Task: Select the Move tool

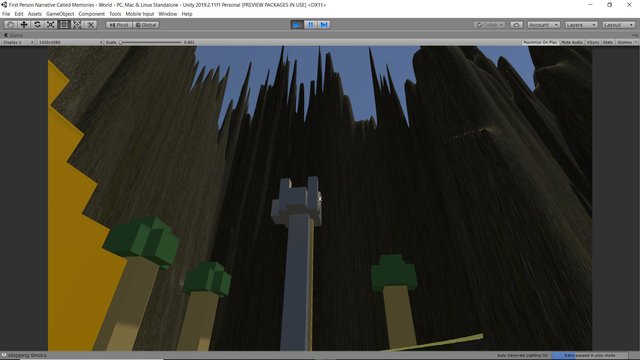Action: (24, 25)
